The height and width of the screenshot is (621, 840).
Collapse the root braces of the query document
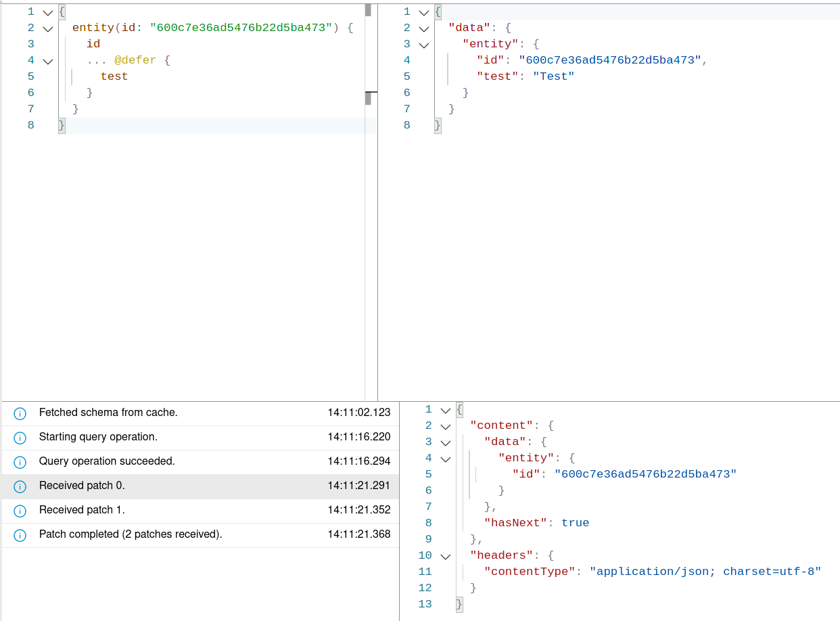tap(47, 12)
